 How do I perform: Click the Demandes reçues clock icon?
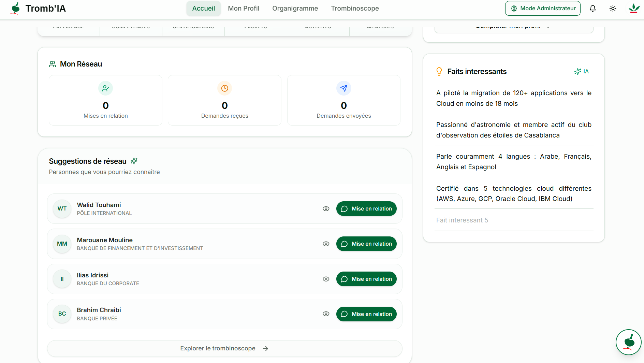(x=225, y=88)
